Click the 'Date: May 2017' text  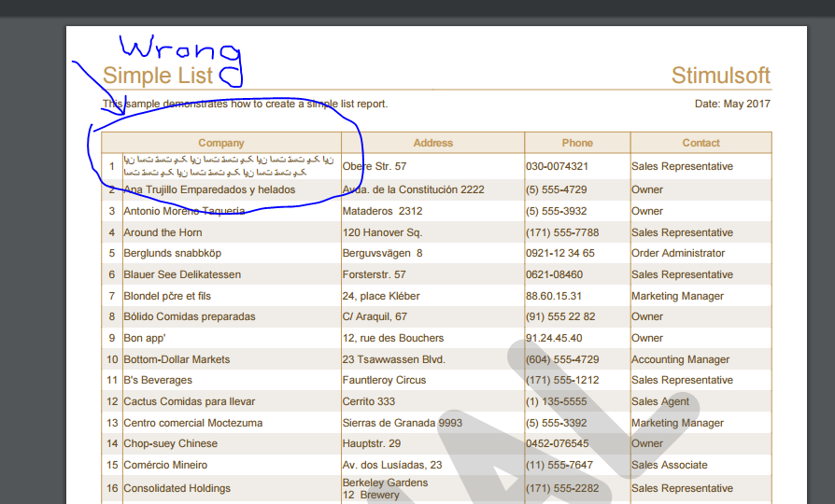coord(732,104)
